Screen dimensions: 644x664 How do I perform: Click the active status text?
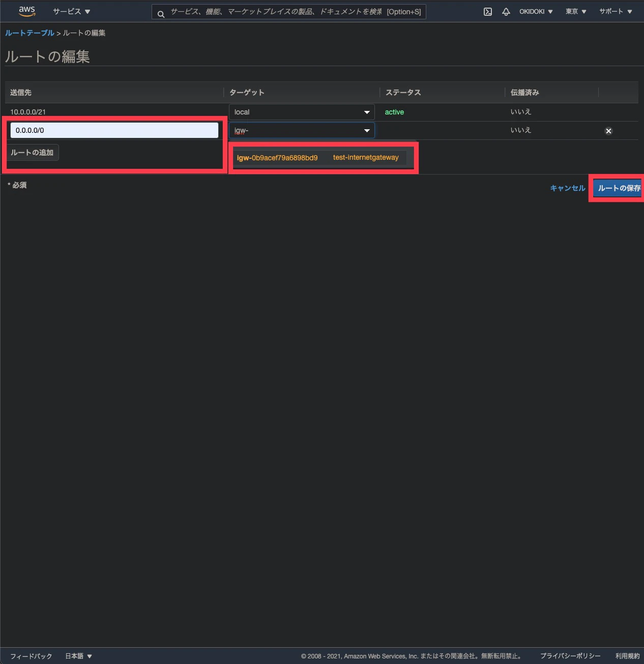click(394, 112)
